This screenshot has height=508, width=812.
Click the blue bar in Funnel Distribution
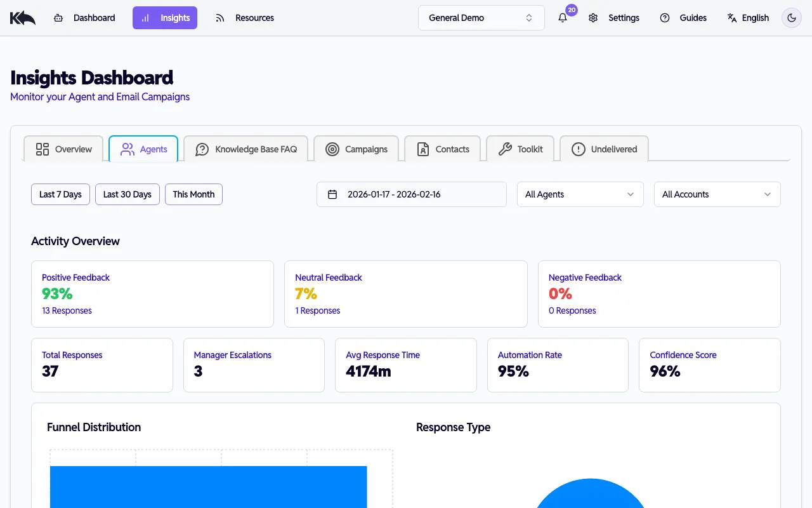(x=208, y=489)
